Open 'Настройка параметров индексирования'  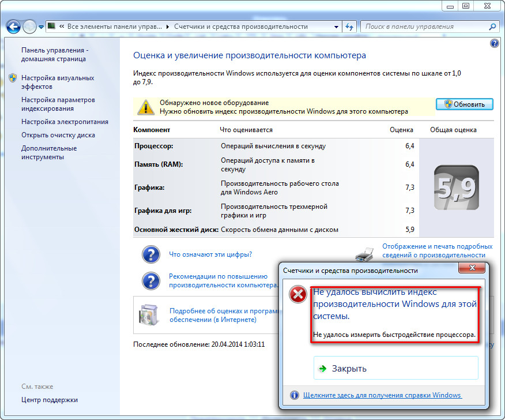pos(58,104)
